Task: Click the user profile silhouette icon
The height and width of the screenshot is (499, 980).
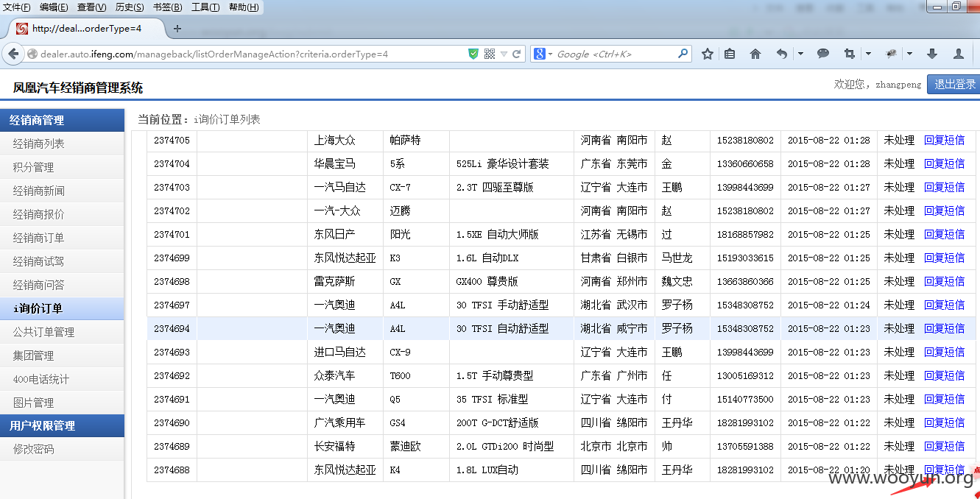Action: click(959, 54)
